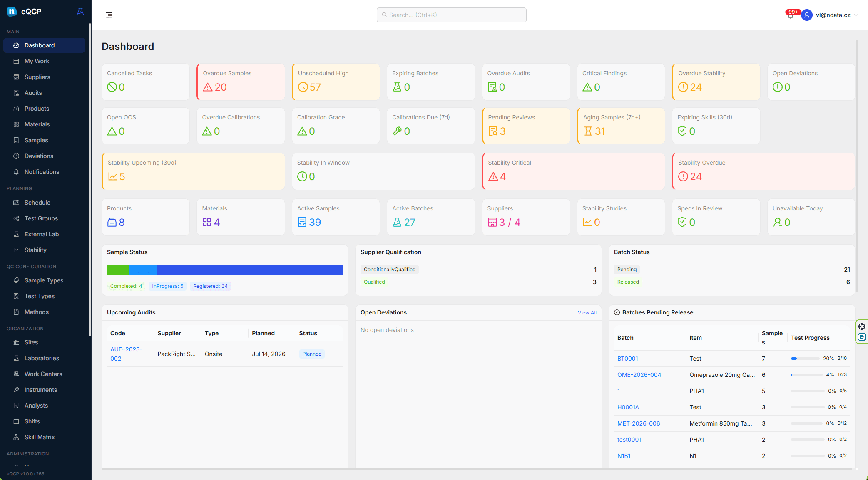This screenshot has width=868, height=480.
Task: Click the Instruments wrench icon
Action: 16,390
